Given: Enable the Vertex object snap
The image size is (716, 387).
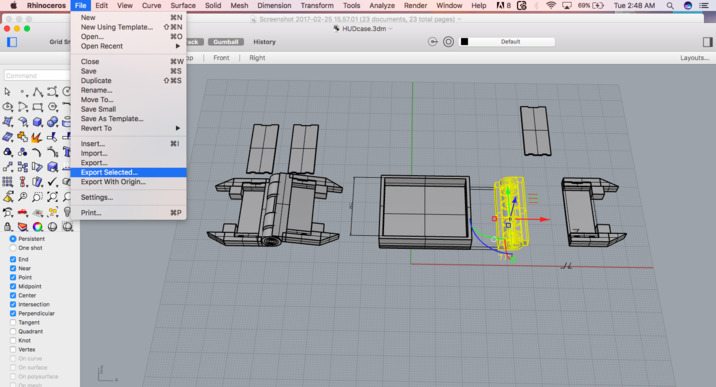Looking at the screenshot, I should click(x=13, y=350).
